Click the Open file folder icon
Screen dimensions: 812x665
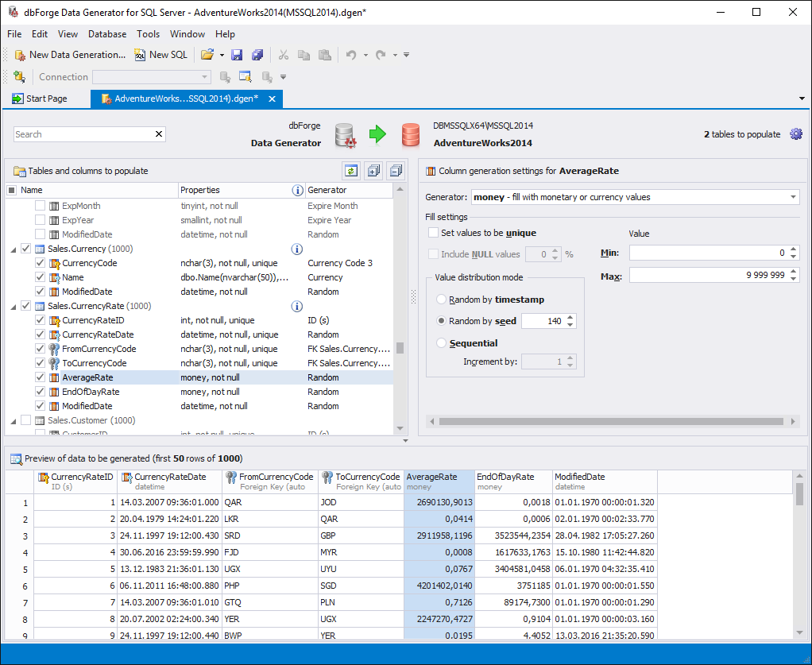207,54
